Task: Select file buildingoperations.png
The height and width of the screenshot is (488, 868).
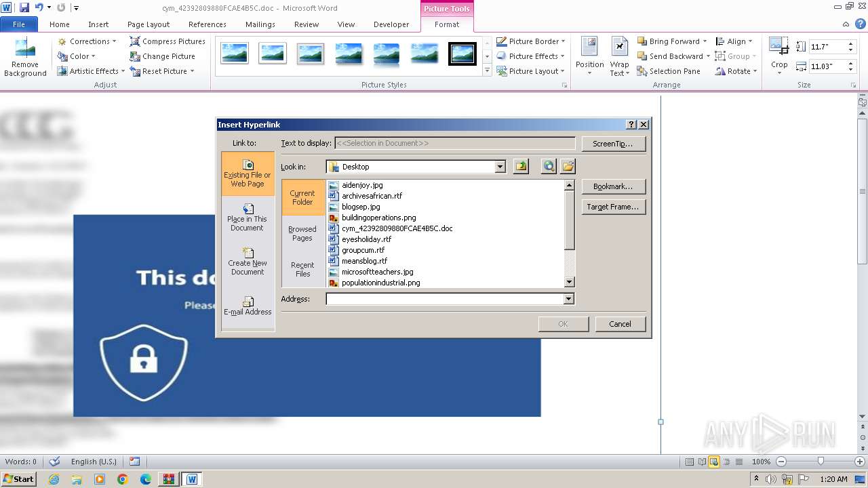Action: tap(378, 218)
